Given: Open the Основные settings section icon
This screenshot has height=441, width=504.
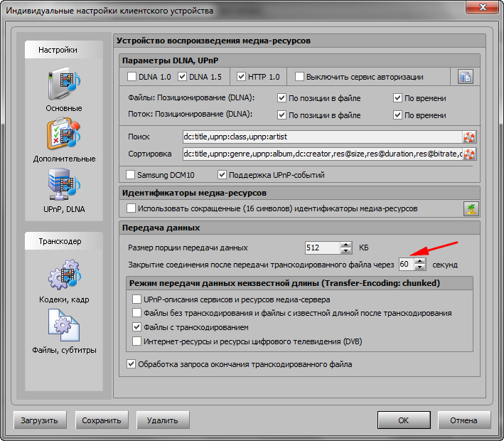Looking at the screenshot, I should click(63, 85).
